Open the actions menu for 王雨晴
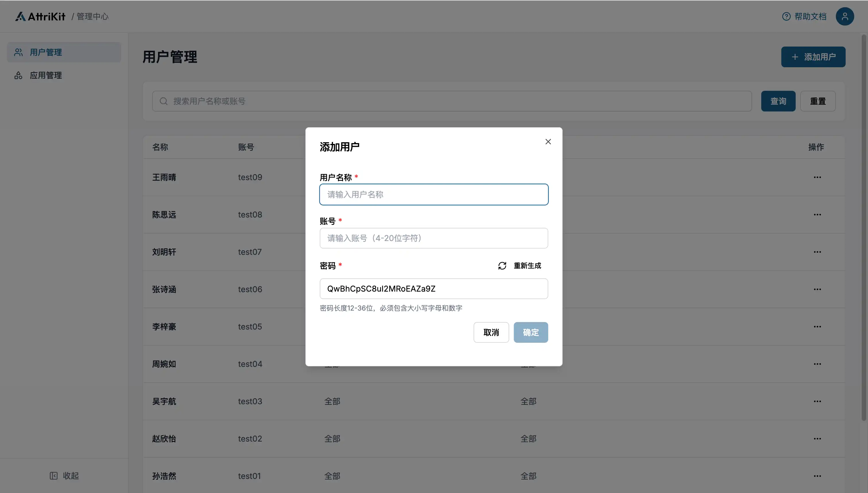 point(817,178)
